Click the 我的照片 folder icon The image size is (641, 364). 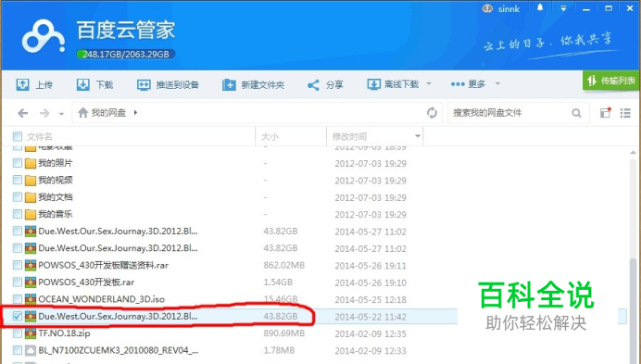(31, 164)
